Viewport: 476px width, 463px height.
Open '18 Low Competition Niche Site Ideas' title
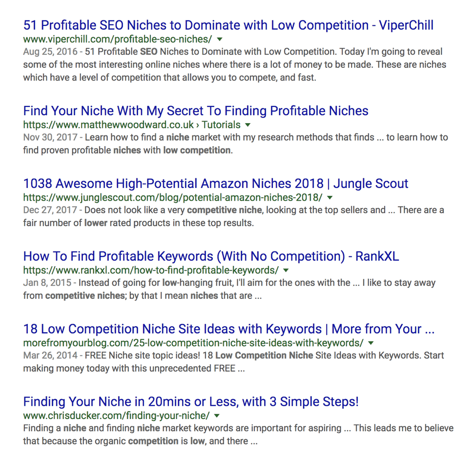click(228, 329)
